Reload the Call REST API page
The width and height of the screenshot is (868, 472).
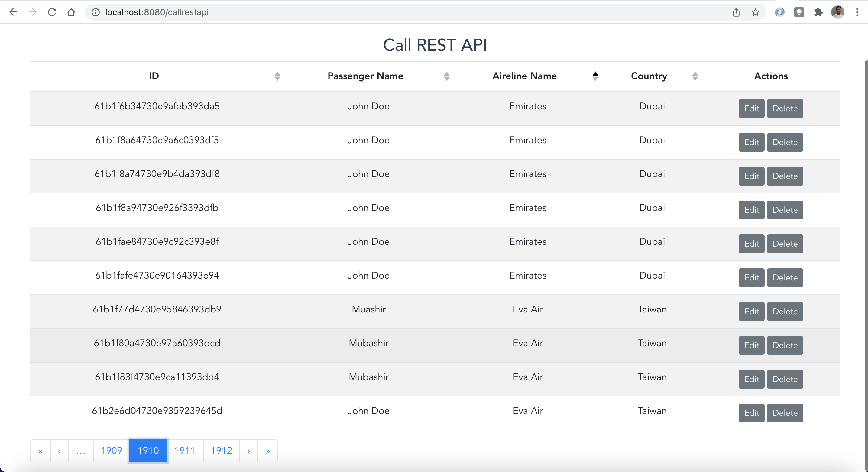(x=52, y=12)
